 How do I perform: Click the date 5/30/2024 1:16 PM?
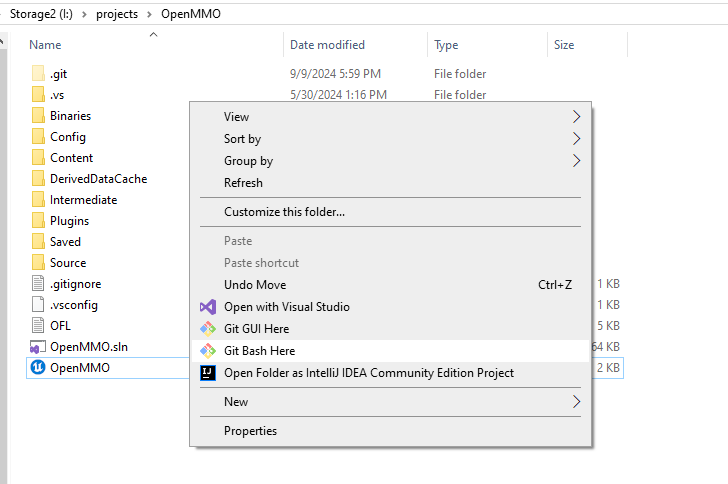click(x=338, y=95)
